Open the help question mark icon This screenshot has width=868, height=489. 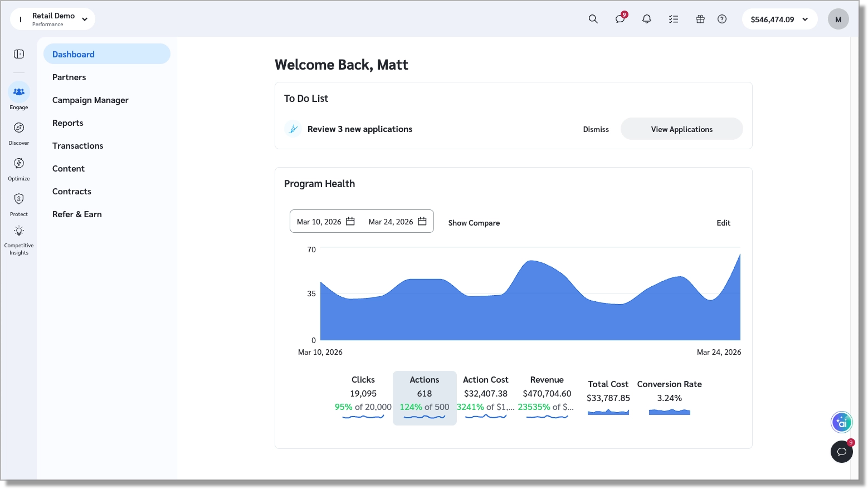pos(722,19)
